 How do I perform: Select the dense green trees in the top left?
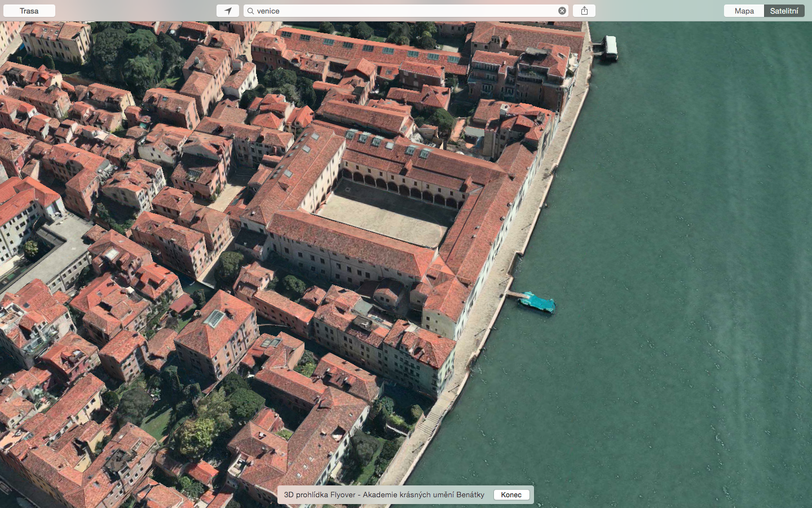(130, 56)
